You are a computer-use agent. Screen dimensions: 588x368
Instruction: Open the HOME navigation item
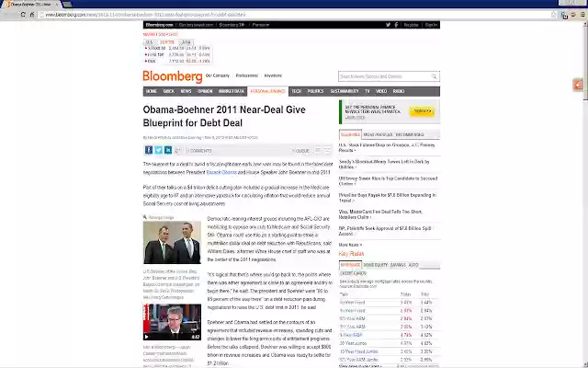coord(151,91)
